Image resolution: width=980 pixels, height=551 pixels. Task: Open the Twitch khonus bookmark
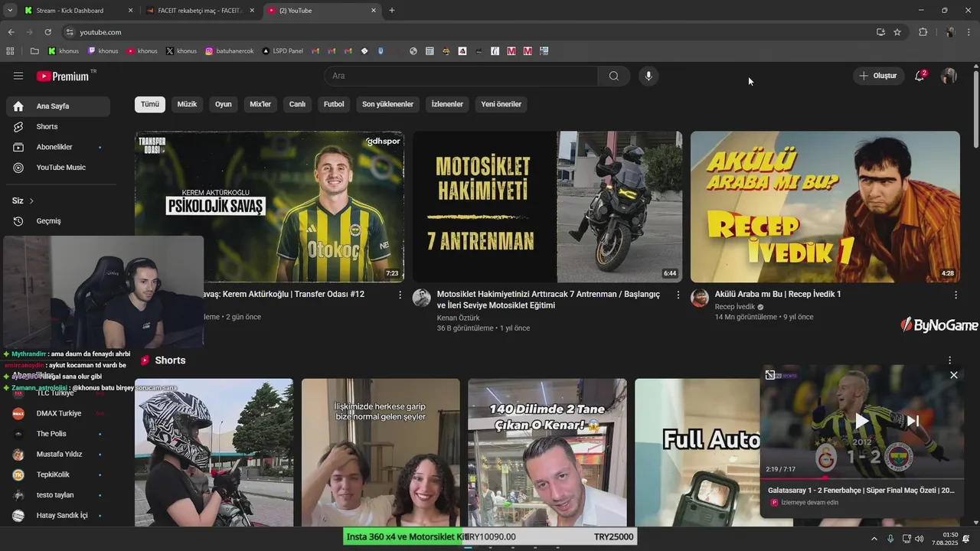[103, 51]
